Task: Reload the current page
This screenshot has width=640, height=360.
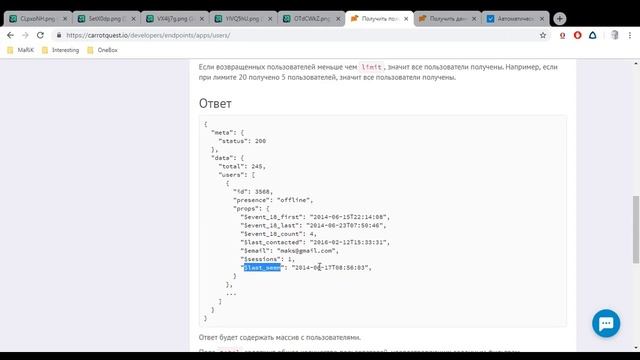Action: (x=40, y=36)
